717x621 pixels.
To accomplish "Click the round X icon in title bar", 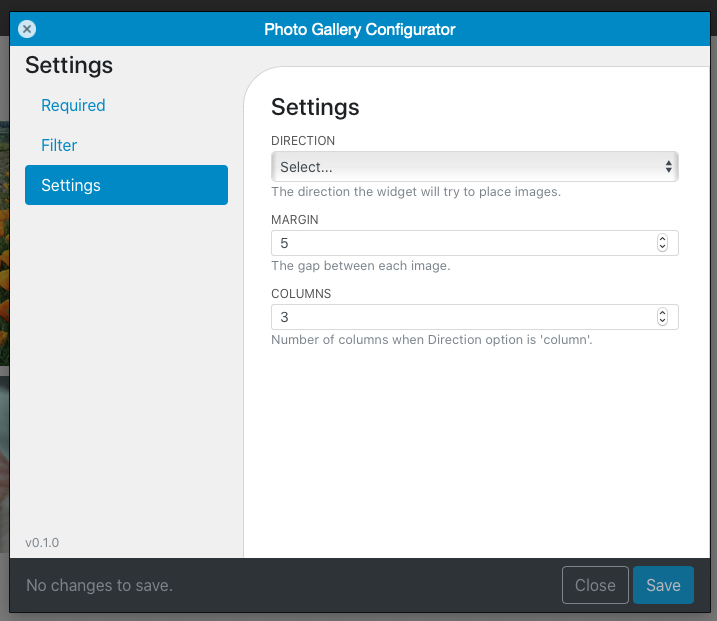I will 27,29.
